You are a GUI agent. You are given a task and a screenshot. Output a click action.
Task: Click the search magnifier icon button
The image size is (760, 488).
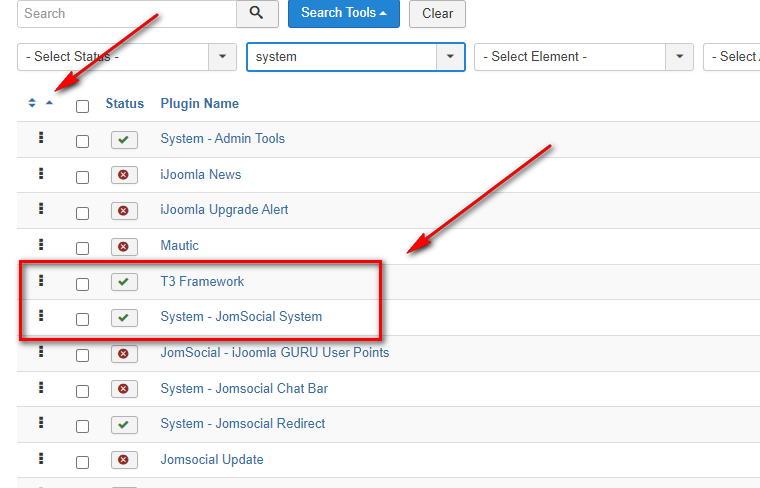[x=258, y=13]
